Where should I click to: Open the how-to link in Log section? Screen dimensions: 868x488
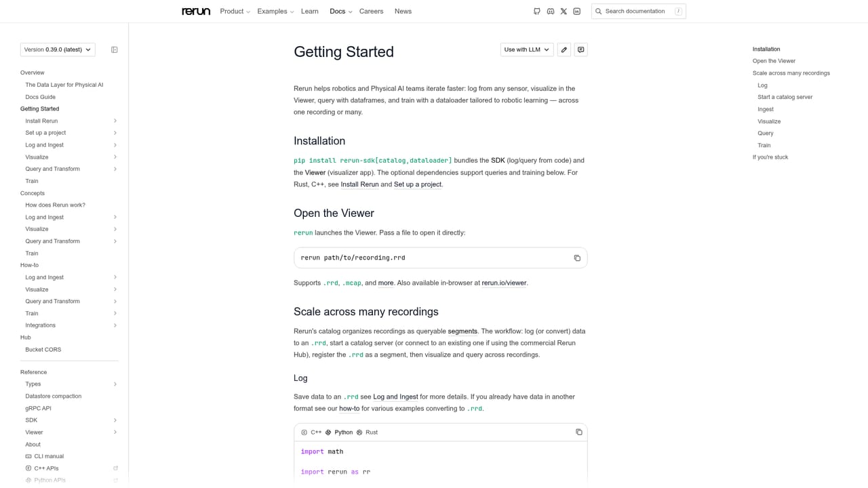coord(349,409)
